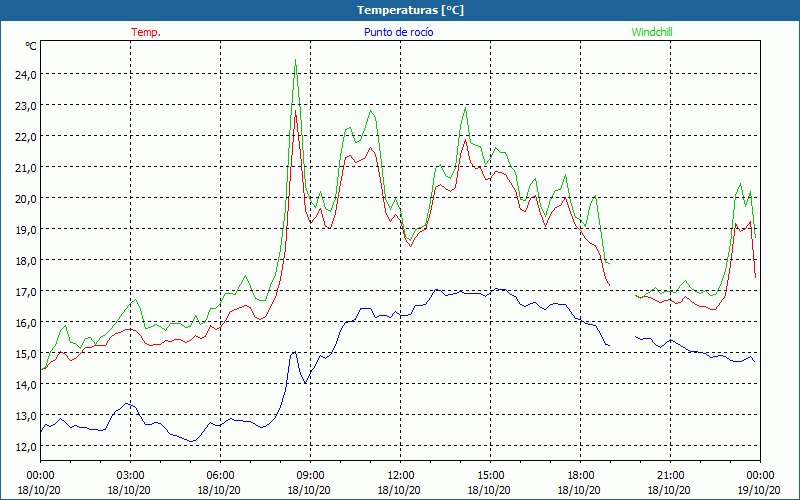Click the 13,0 y-axis value
The width and height of the screenshot is (800, 500).
[26, 415]
